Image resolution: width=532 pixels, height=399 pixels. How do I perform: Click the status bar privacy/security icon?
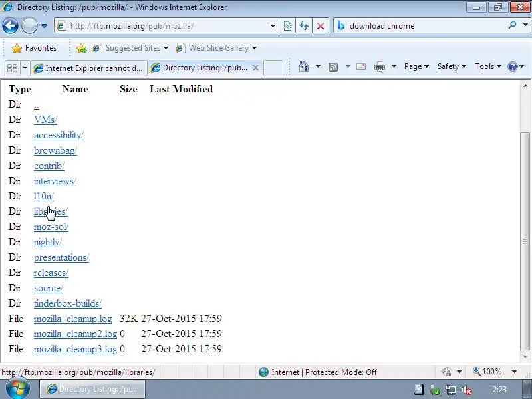(x=446, y=372)
